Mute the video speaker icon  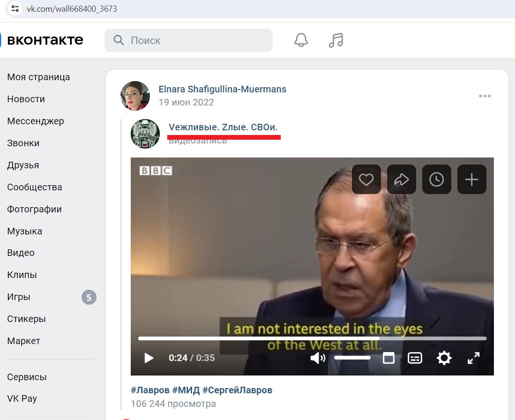pos(318,358)
